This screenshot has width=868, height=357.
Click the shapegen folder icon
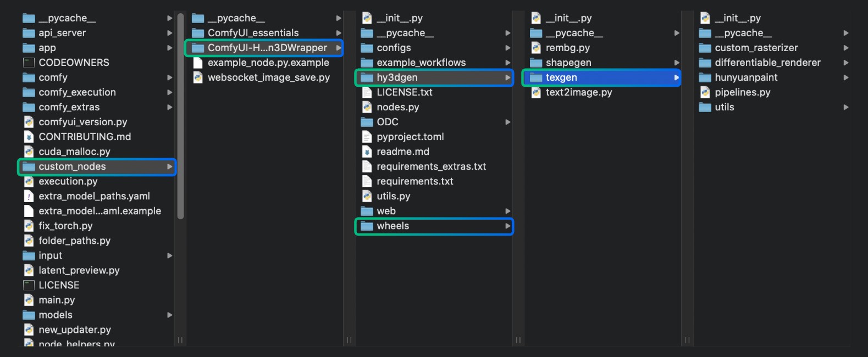536,63
